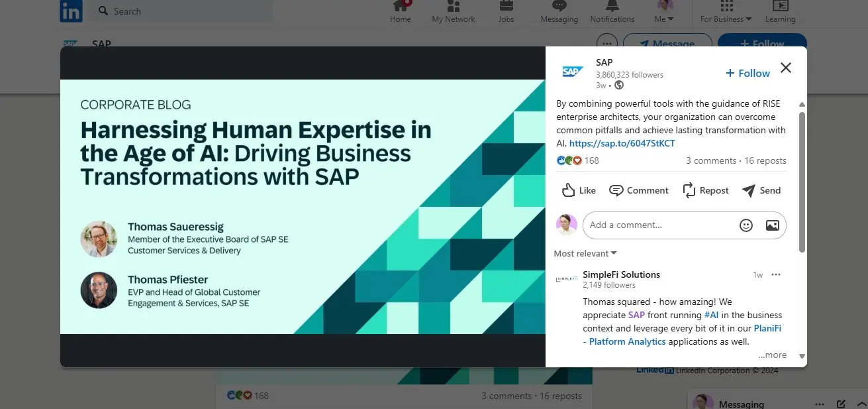Viewport: 868px width, 409px height.
Task: Click the scroll up arrow in sidebar
Action: click(x=802, y=105)
